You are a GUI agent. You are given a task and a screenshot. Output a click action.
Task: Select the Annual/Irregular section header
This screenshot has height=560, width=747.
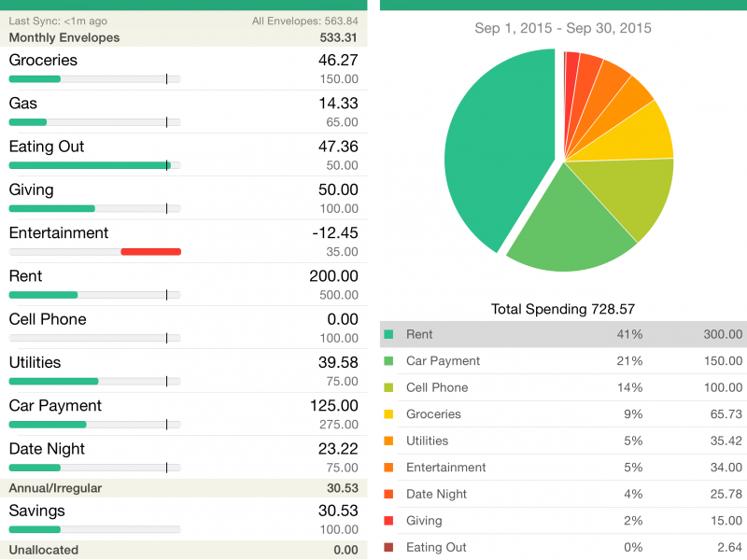(183, 488)
